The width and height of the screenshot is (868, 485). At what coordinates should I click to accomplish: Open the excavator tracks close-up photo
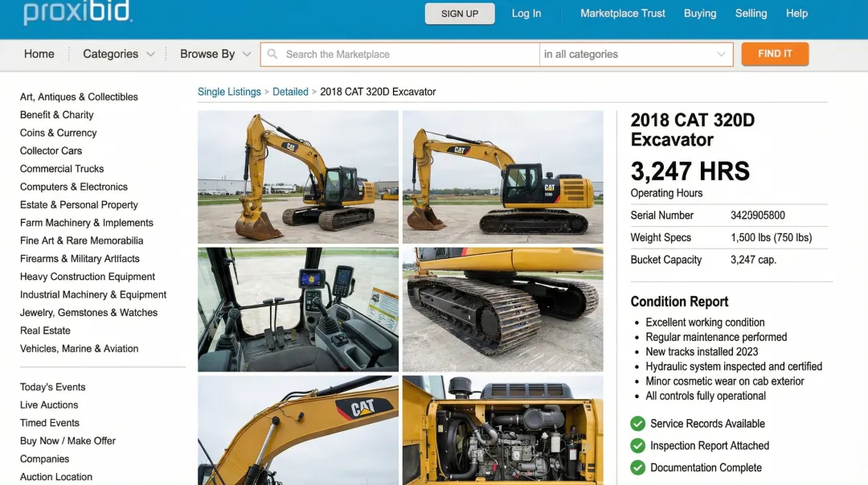(x=502, y=310)
